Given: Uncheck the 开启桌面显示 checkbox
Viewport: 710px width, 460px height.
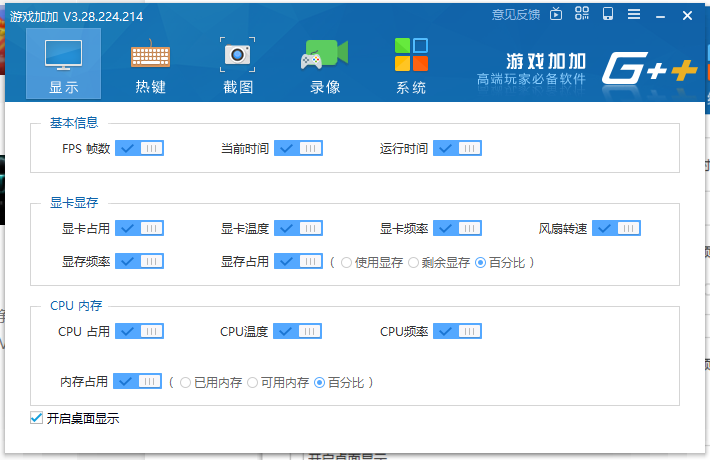Looking at the screenshot, I should coord(37,418).
